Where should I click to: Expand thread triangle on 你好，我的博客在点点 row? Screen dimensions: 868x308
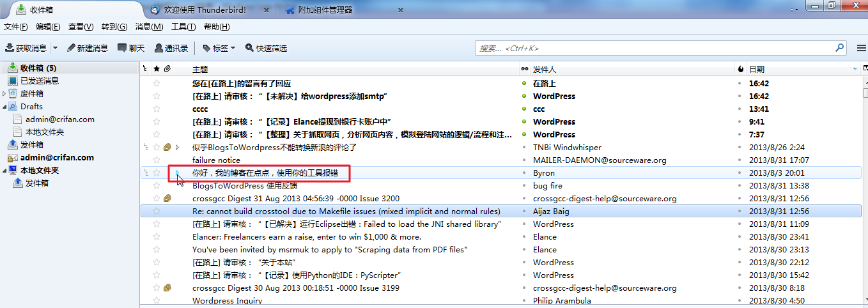(177, 173)
